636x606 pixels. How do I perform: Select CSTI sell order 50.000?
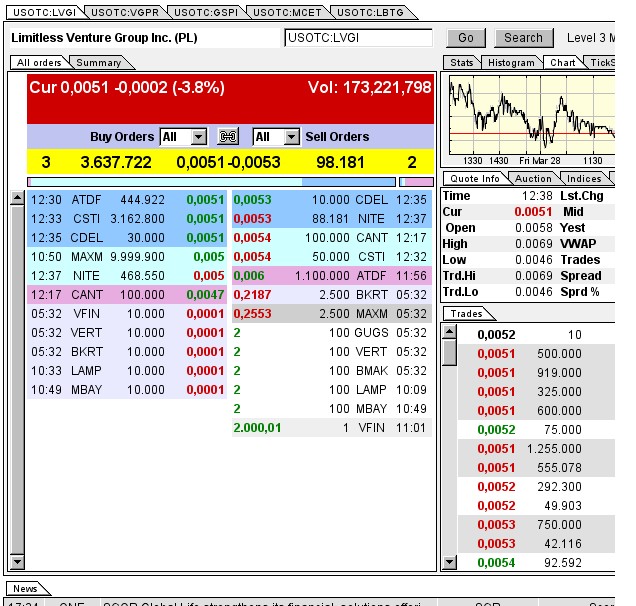coord(332,257)
